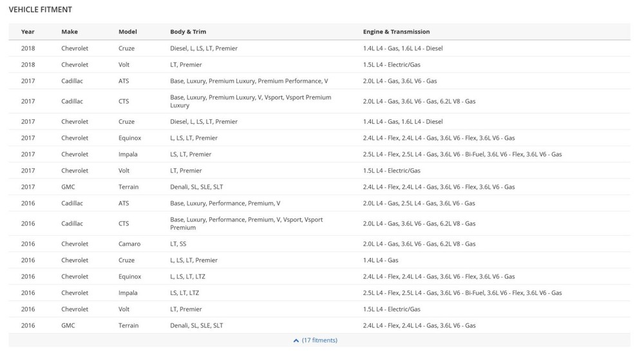This screenshot has height=355, width=644.
Task: Click 'L, LS, LT, LTZ' trim text
Action: 187,276
